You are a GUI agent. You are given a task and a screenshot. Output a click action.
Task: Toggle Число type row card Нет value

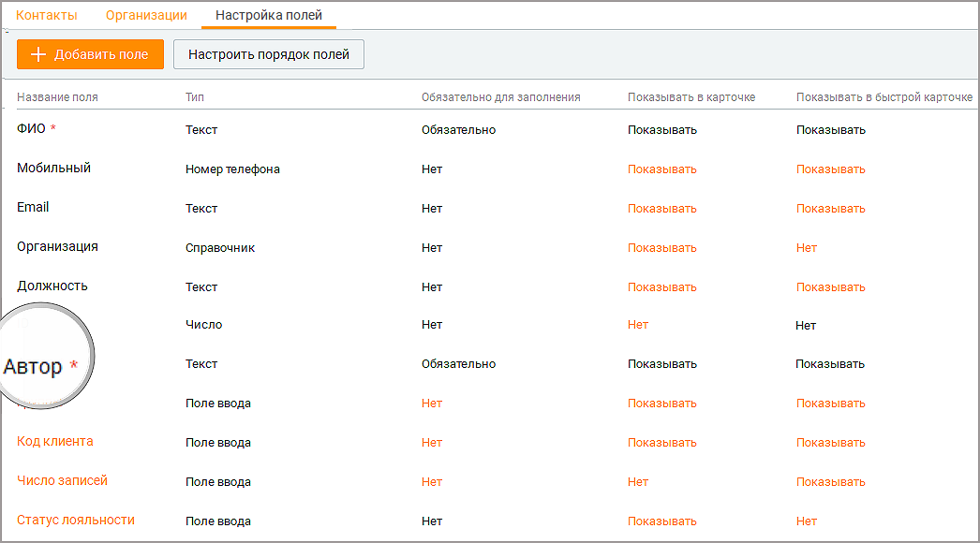click(x=638, y=325)
